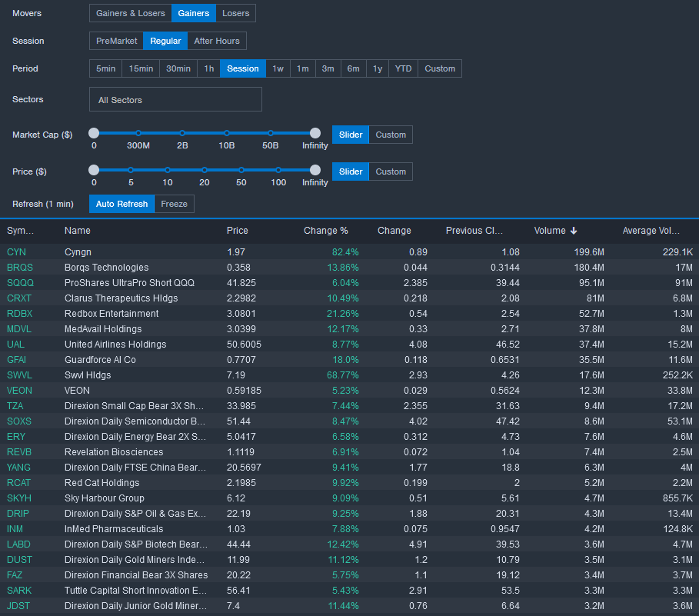
Task: Open the UAL symbol link
Action: [x=15, y=344]
